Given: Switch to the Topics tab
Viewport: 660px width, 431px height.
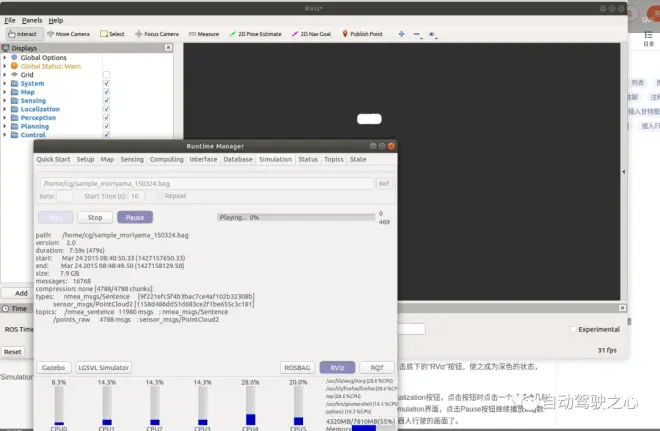Looking at the screenshot, I should click(334, 160).
